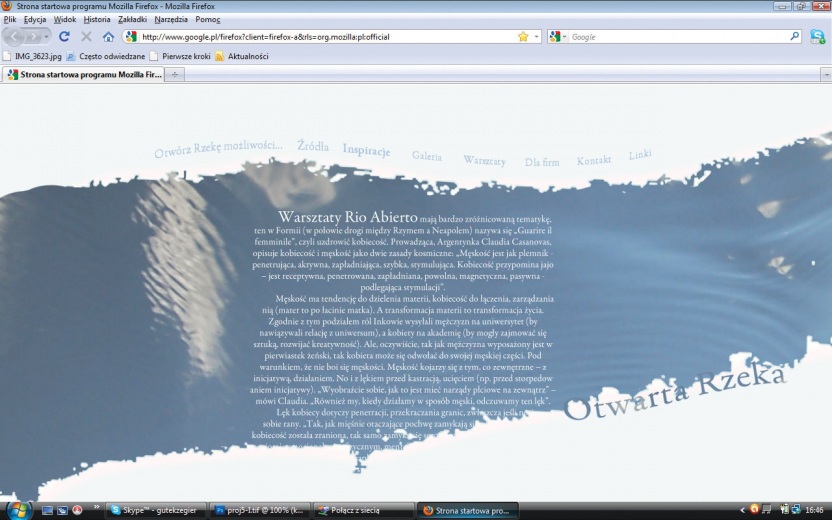Follow the Warsztaty navigation link
832x520 pixels.
(x=484, y=161)
